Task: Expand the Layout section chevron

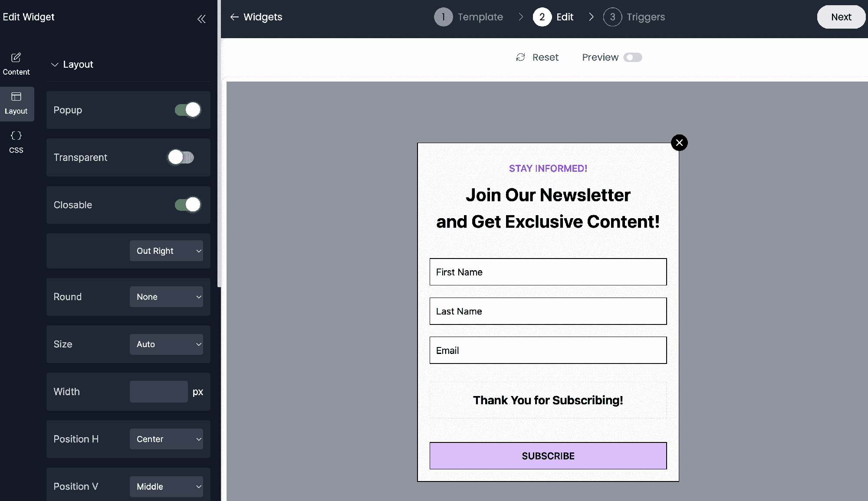Action: [54, 64]
